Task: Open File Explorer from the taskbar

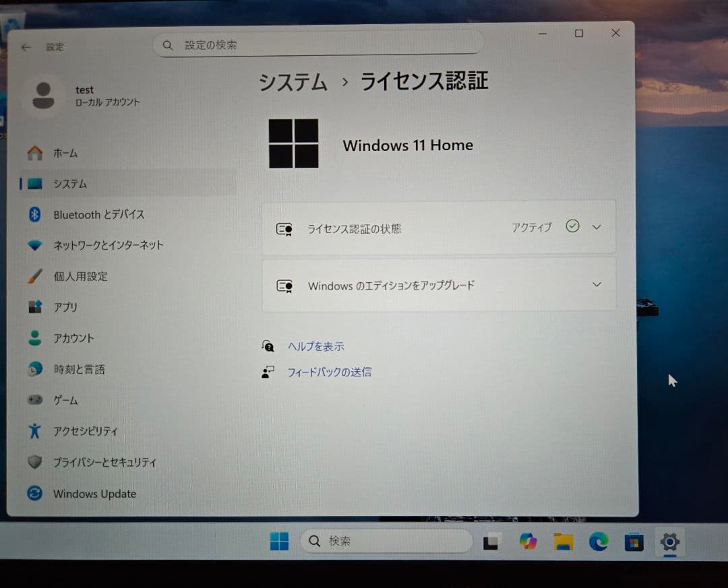Action: click(563, 542)
